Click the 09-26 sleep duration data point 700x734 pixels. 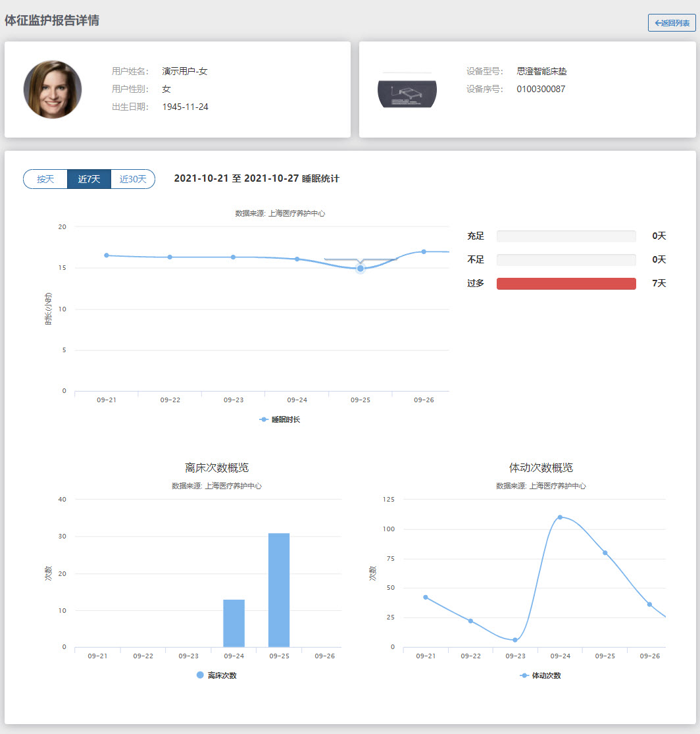tap(424, 251)
